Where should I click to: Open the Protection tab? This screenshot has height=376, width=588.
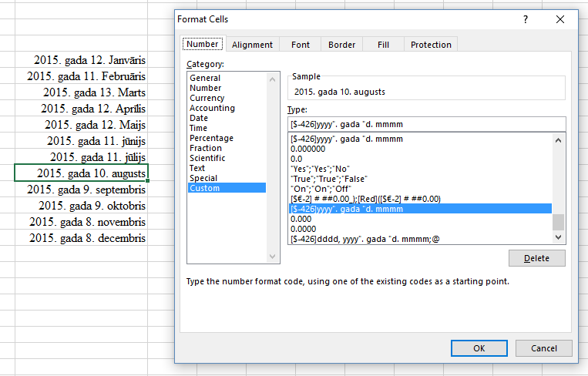(x=431, y=45)
